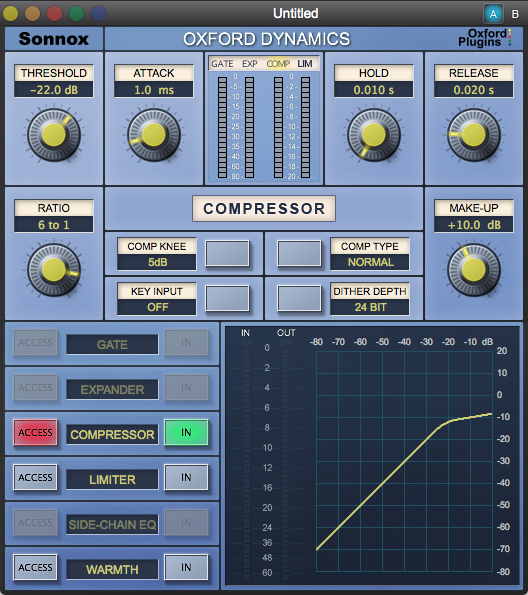Screen dimensions: 528x595
Task: Click the GATE section label
Action: pos(112,345)
